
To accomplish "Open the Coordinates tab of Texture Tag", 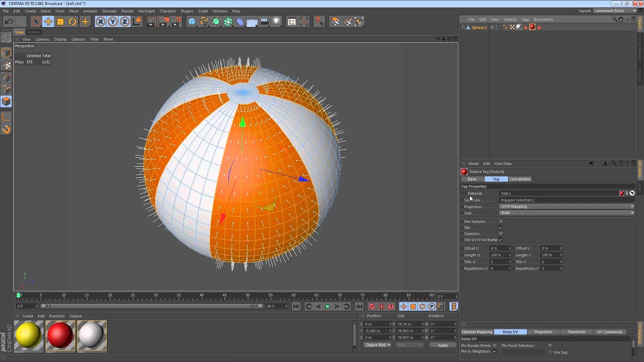I will pos(520,179).
